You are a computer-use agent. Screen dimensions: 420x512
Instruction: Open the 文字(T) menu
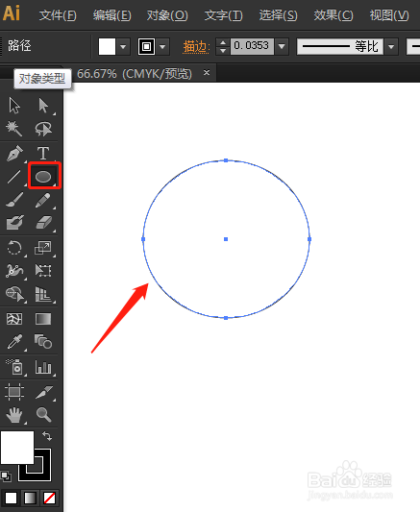coord(223,15)
